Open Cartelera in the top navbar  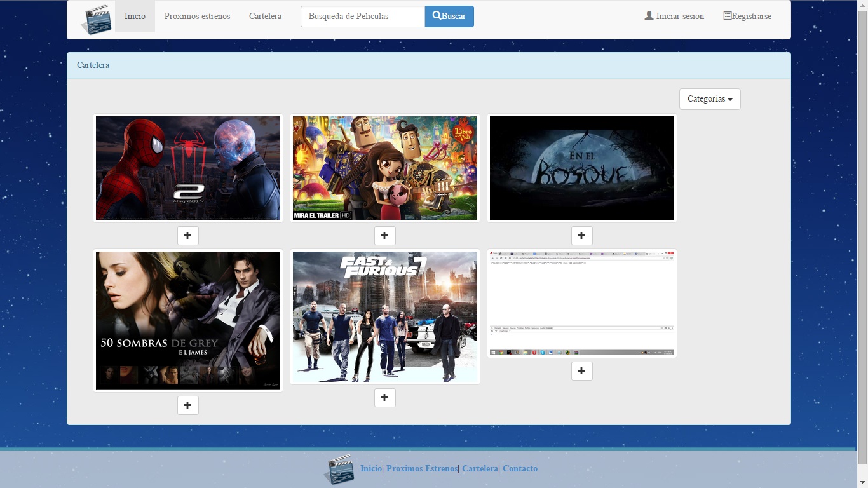pyautogui.click(x=266, y=17)
